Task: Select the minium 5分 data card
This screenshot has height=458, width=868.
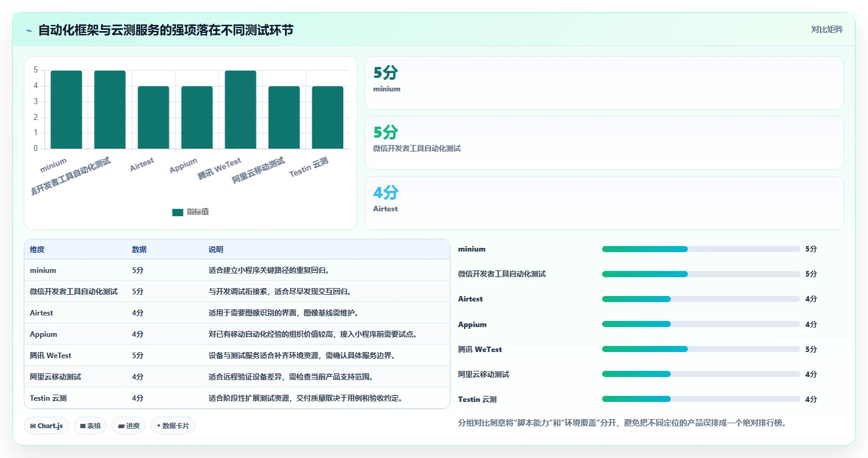Action: 604,83
